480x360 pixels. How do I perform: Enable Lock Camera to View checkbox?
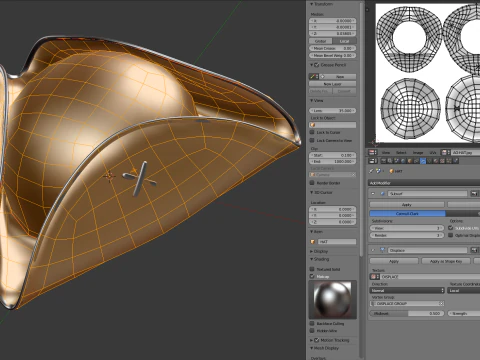[312, 140]
